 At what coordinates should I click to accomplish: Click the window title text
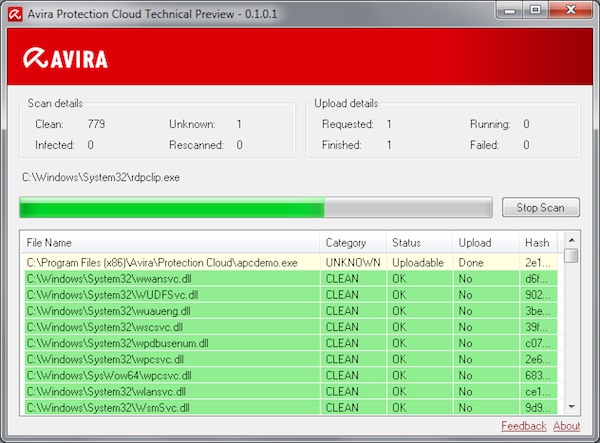tap(152, 14)
